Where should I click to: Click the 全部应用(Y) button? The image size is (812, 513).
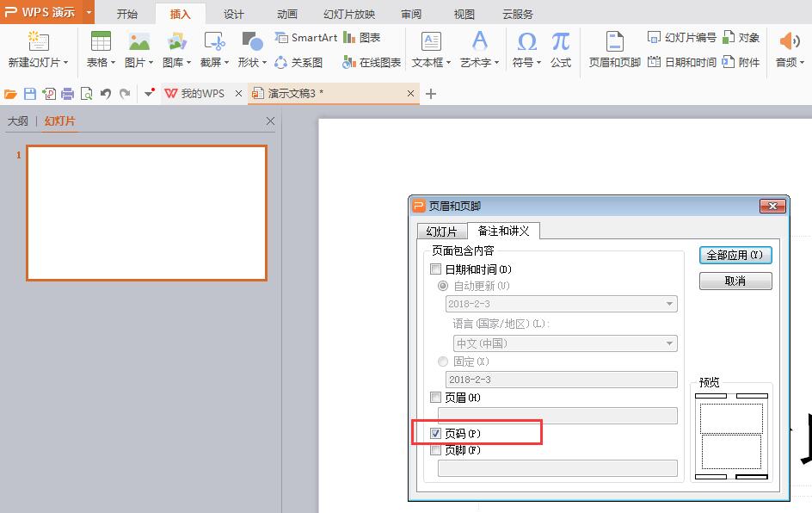click(x=735, y=255)
